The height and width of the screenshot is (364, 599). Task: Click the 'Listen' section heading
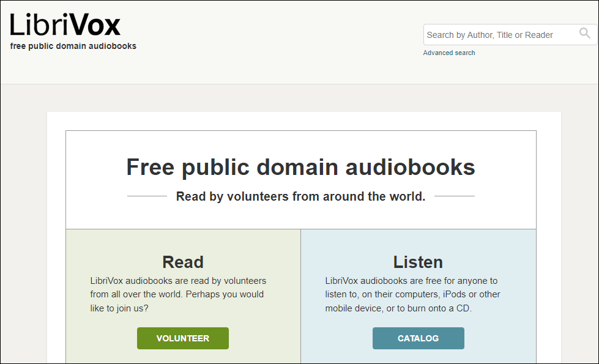[419, 262]
